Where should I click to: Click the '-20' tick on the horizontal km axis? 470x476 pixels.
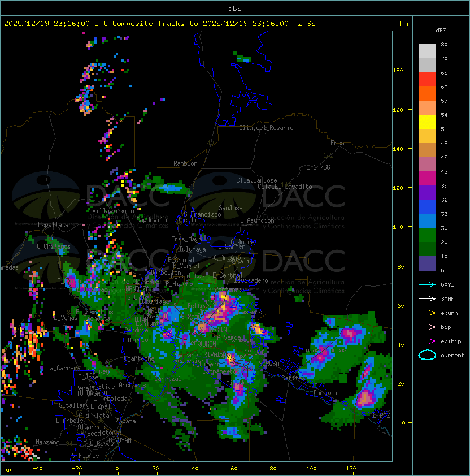tap(77, 468)
